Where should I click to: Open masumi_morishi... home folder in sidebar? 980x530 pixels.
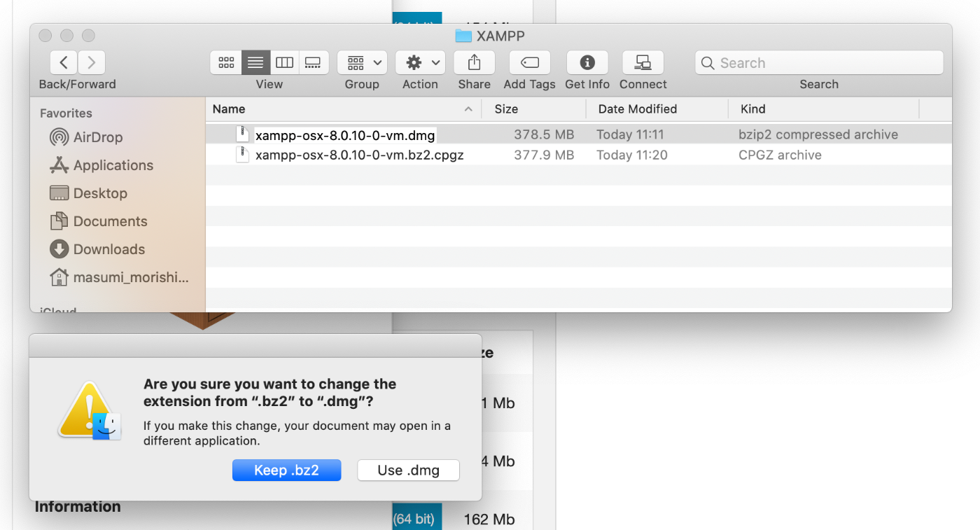tap(119, 277)
